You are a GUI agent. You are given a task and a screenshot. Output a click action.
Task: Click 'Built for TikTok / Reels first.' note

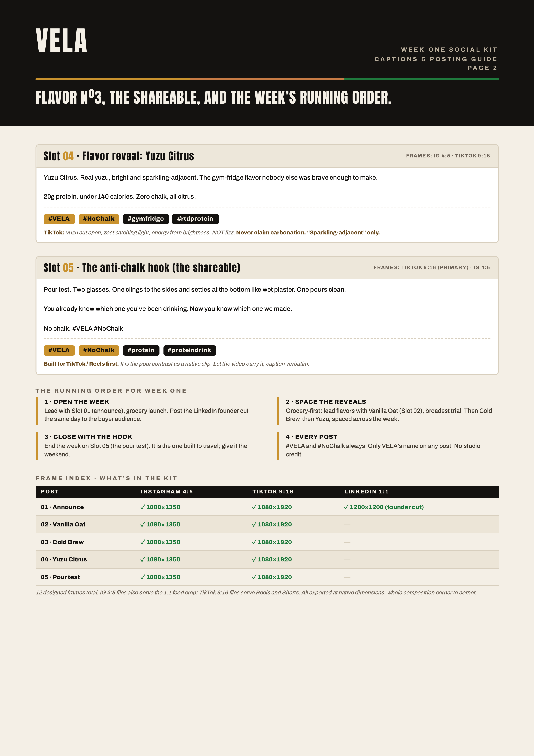coord(81,364)
